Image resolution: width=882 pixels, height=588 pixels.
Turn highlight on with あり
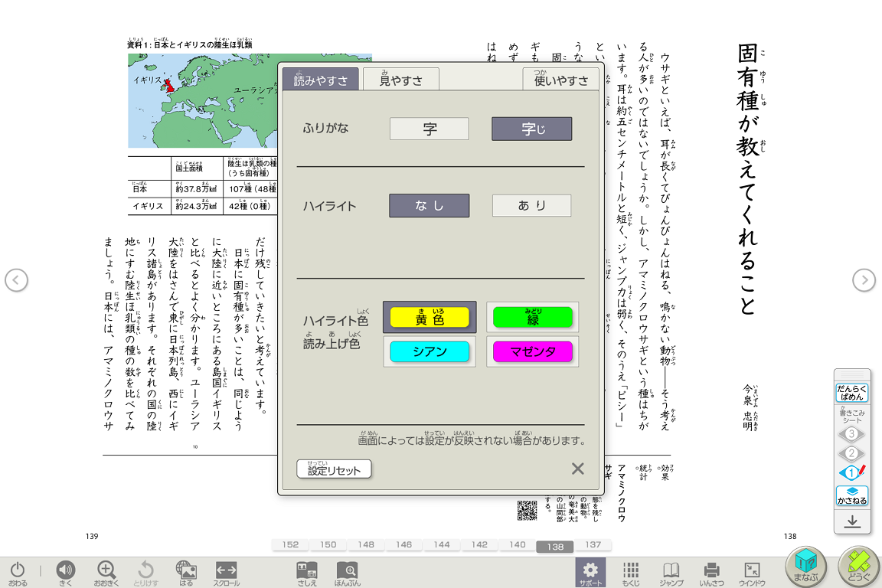[x=531, y=205]
